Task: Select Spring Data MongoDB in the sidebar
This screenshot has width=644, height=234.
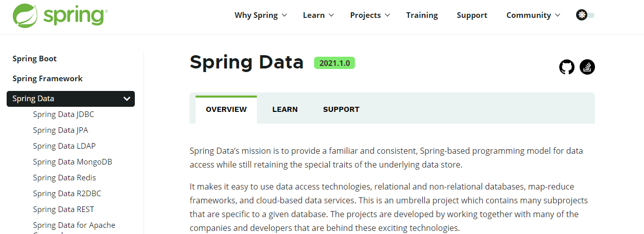Action: (x=73, y=162)
